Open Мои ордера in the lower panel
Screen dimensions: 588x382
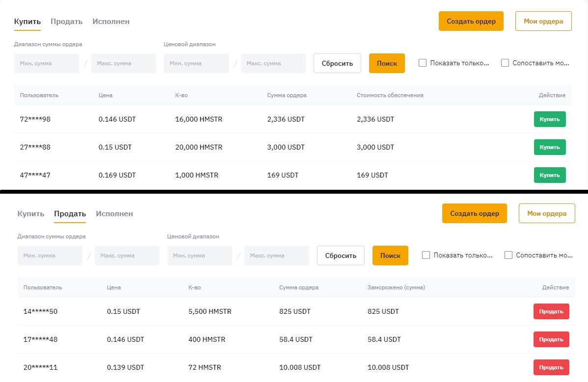point(547,213)
